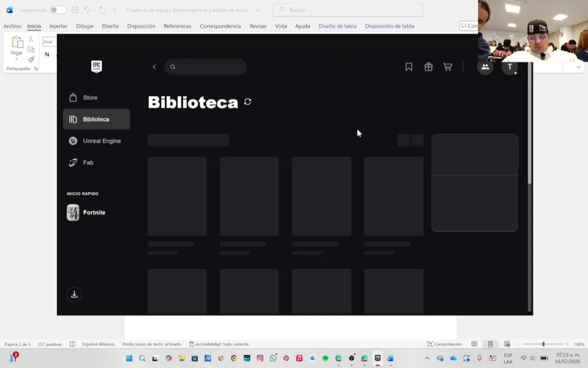Screen dimensions: 588x368
Task: Open the Portapapeles dialog launcher
Action: click(36, 68)
